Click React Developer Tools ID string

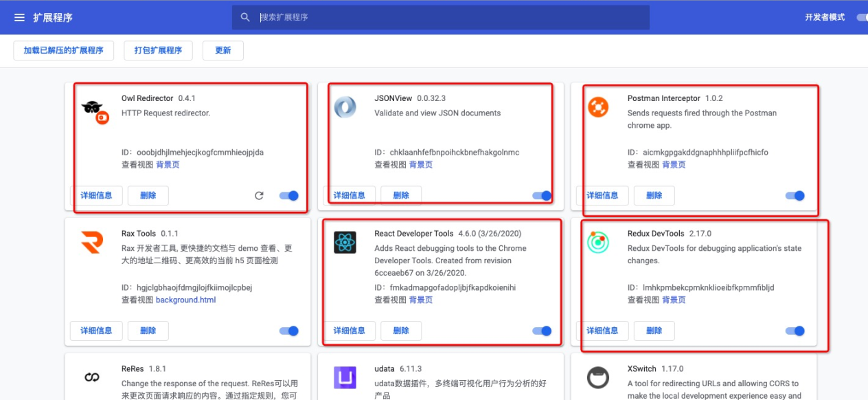[x=445, y=288]
